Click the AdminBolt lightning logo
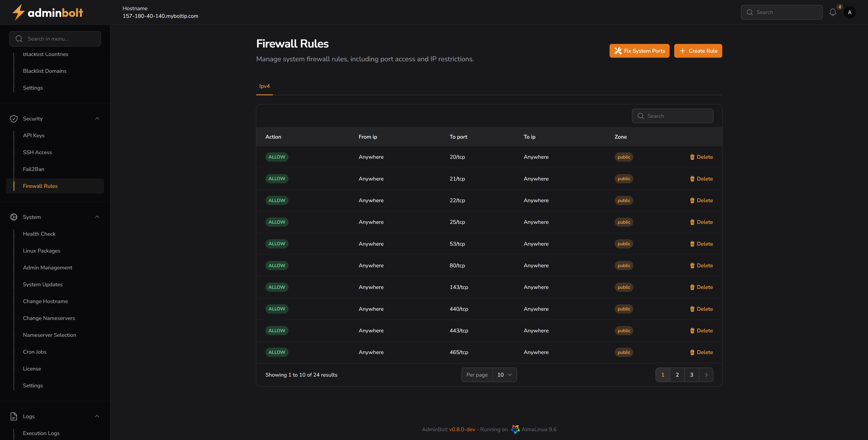This screenshot has width=868, height=440. pos(19,12)
